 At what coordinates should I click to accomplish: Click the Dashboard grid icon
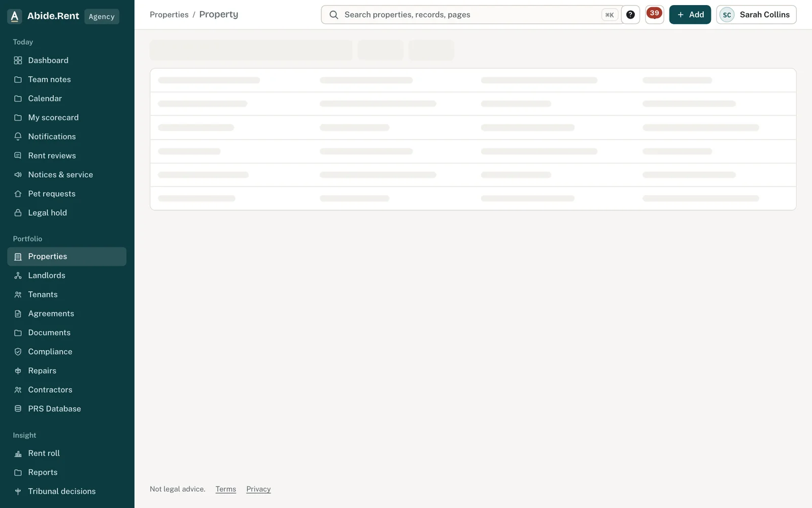pyautogui.click(x=18, y=60)
